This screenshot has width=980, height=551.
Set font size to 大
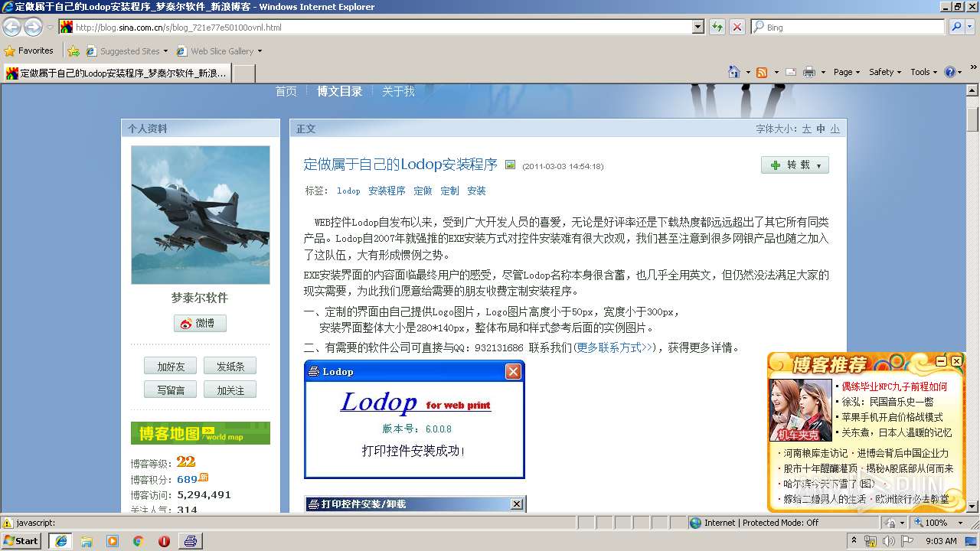pyautogui.click(x=806, y=129)
